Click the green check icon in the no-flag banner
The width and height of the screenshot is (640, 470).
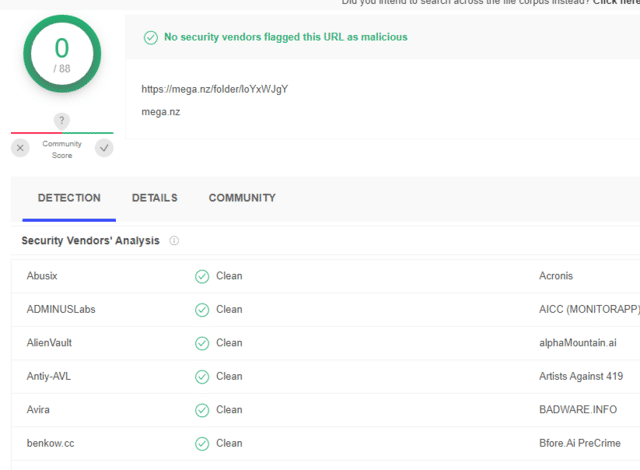(x=150, y=38)
